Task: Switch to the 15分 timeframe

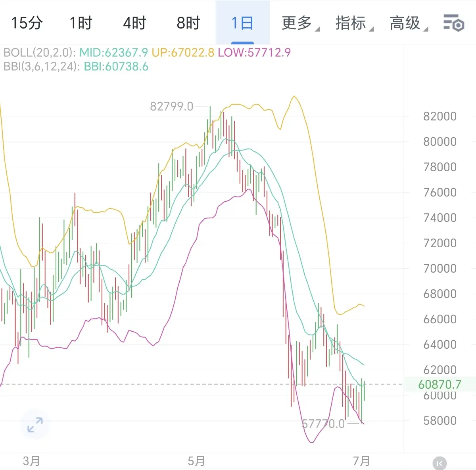Action: (27, 23)
